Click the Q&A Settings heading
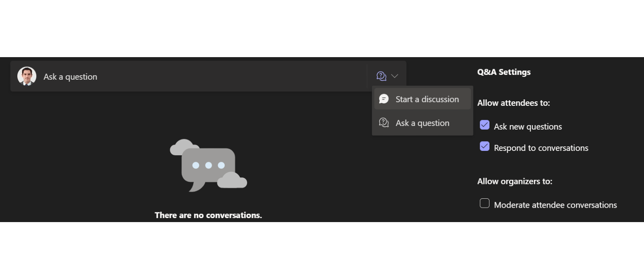644x276 pixels. pyautogui.click(x=504, y=72)
